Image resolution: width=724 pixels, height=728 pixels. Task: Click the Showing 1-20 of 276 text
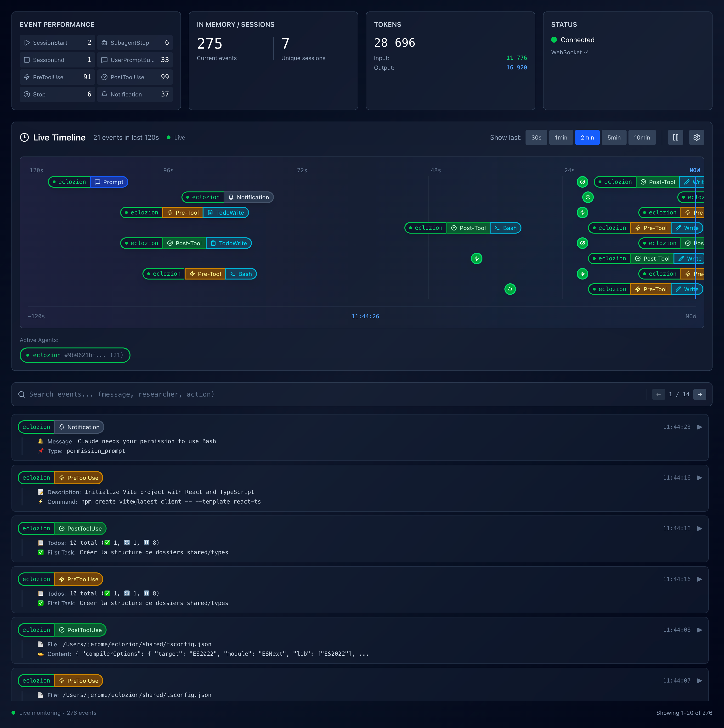click(684, 713)
